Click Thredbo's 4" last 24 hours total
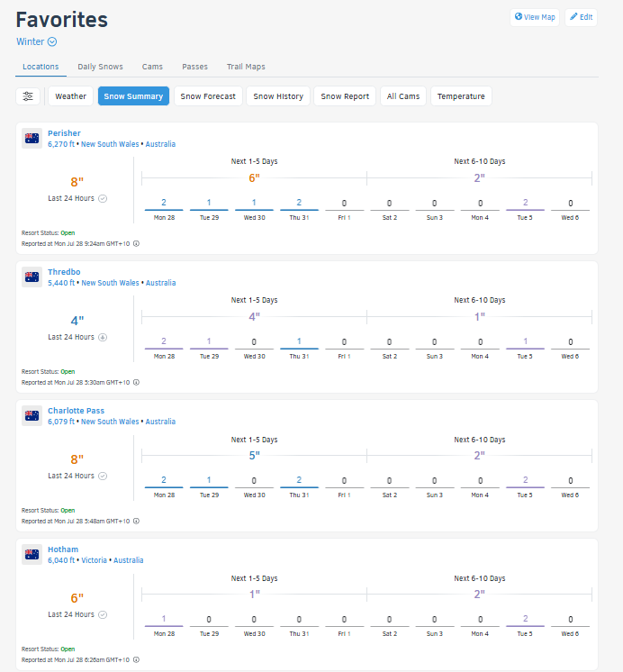Viewport: 623px width, 672px height. click(x=77, y=321)
